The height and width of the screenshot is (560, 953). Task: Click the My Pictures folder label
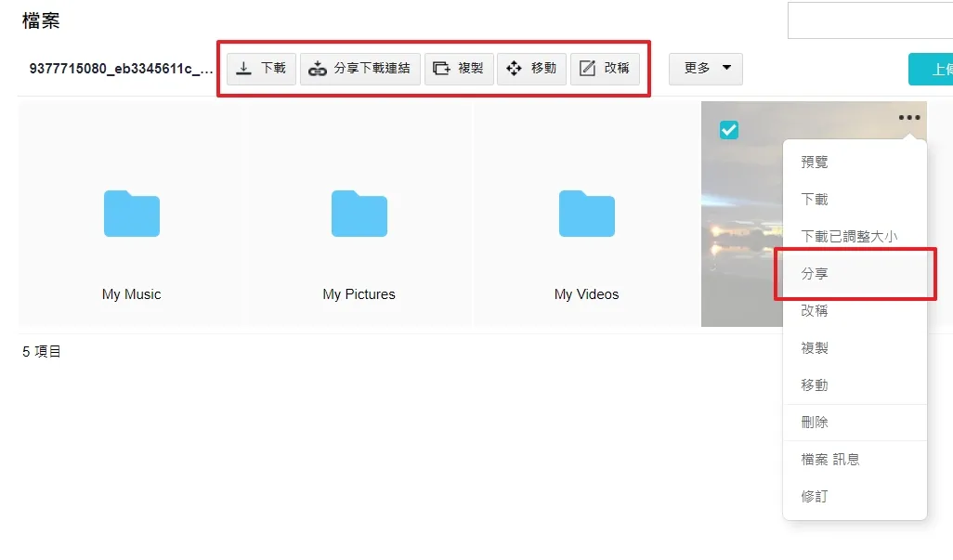359,294
